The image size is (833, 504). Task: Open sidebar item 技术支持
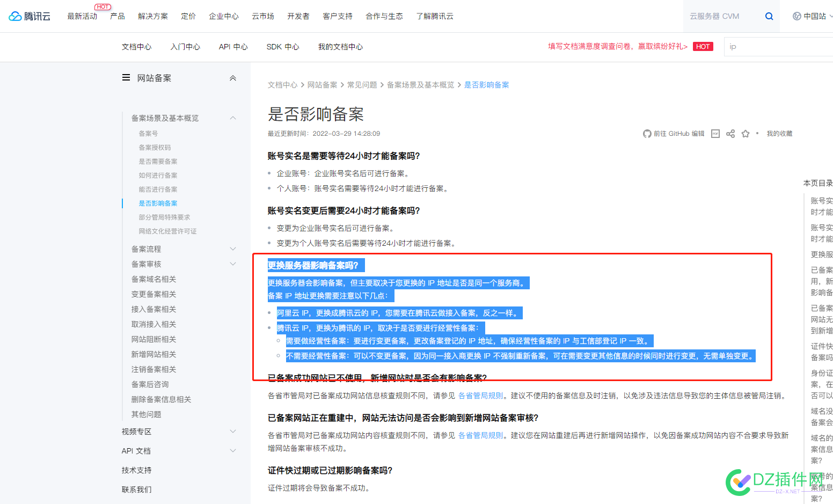point(137,470)
